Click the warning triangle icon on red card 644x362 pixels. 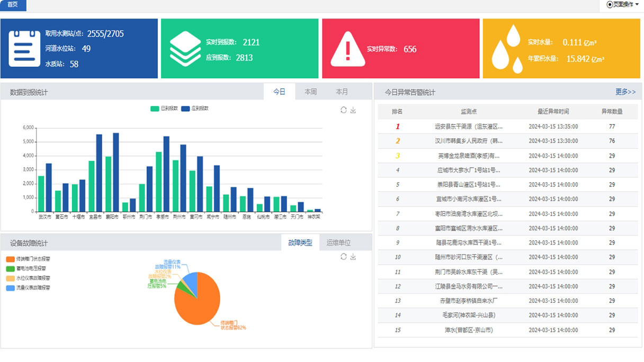tap(347, 49)
